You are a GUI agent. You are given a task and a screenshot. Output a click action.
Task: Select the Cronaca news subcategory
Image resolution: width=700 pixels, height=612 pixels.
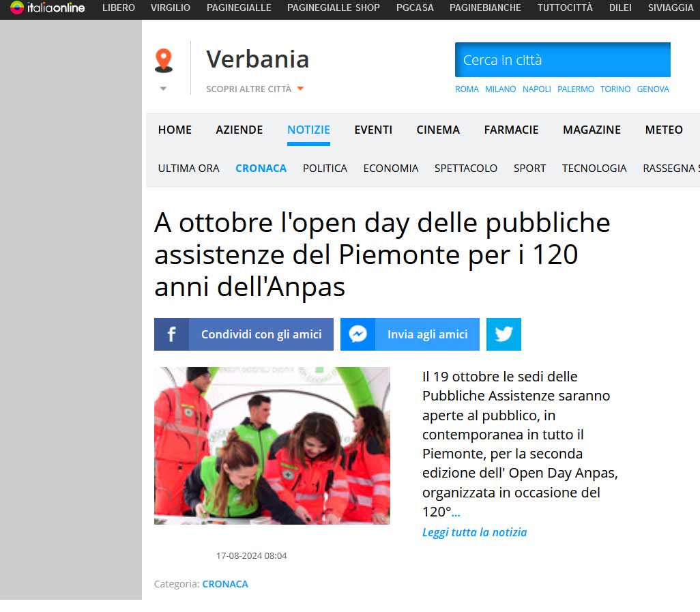(x=261, y=169)
